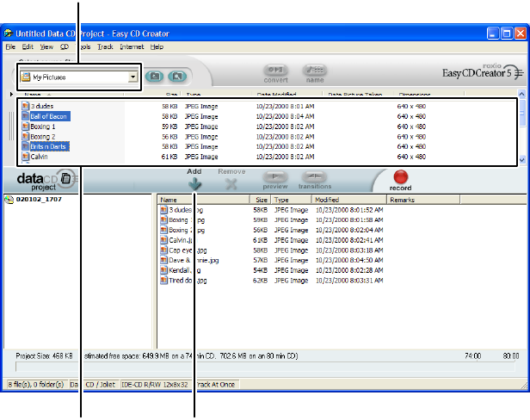This screenshot has width=530, height=420.
Task: Click the Roxio Easy CD Creator 5 logo
Action: [483, 71]
